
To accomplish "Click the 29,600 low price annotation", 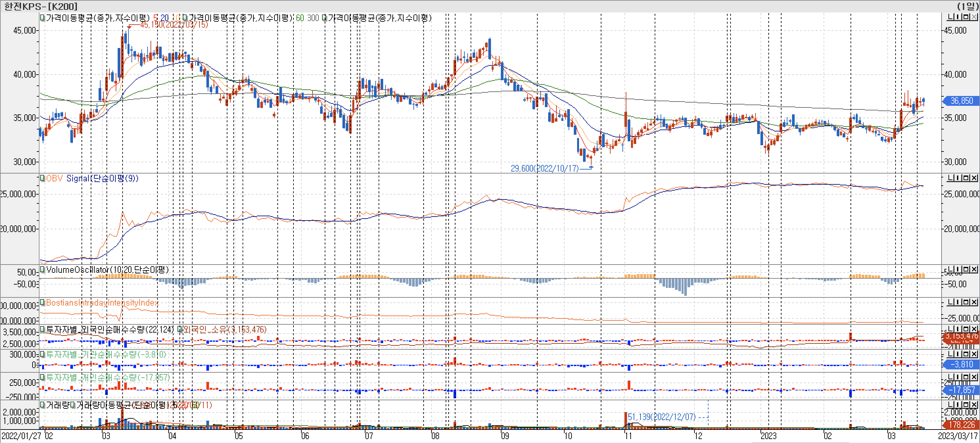I will pyautogui.click(x=545, y=168).
